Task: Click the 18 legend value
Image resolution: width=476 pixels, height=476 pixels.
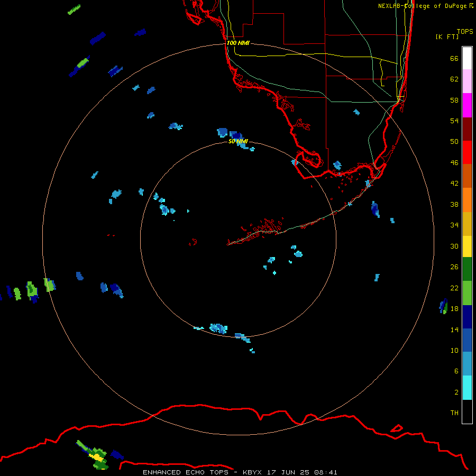Action: click(x=454, y=309)
